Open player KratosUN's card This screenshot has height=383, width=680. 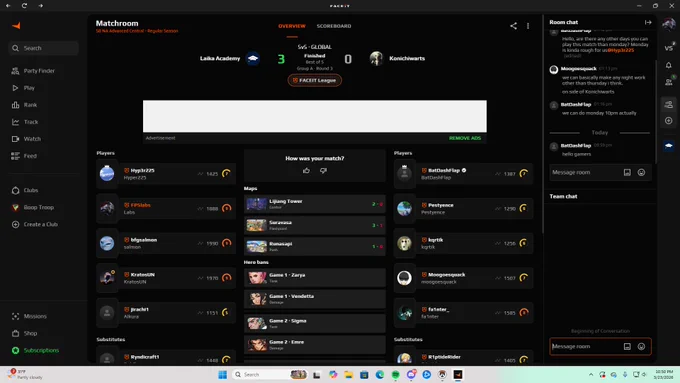pyautogui.click(x=166, y=278)
